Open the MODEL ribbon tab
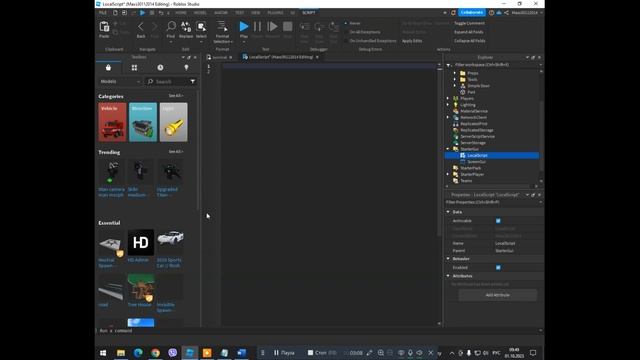640x360 pixels. [x=200, y=13]
